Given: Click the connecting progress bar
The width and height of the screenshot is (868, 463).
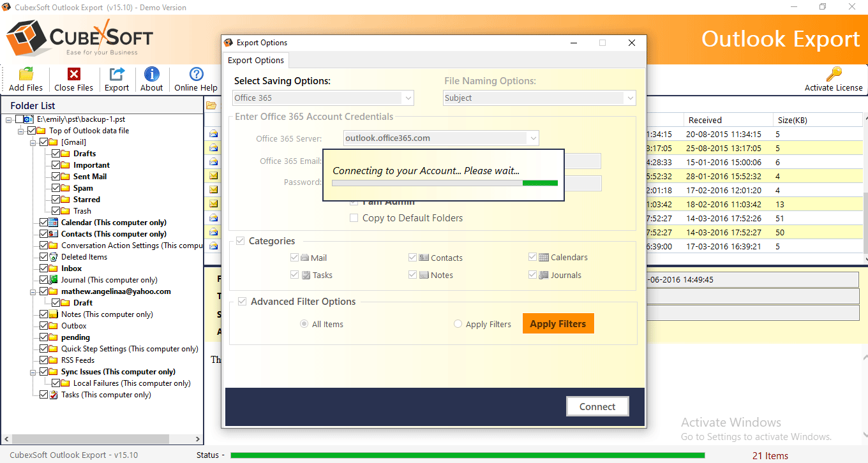Looking at the screenshot, I should point(445,183).
